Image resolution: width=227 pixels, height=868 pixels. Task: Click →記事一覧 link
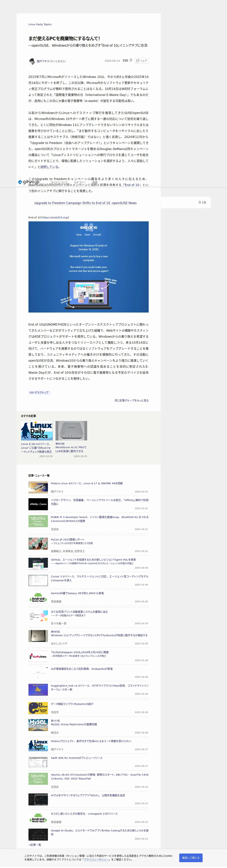click(35, 845)
